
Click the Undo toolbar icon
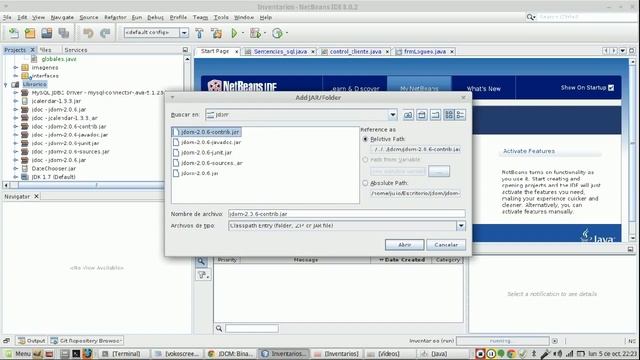tap(88, 33)
